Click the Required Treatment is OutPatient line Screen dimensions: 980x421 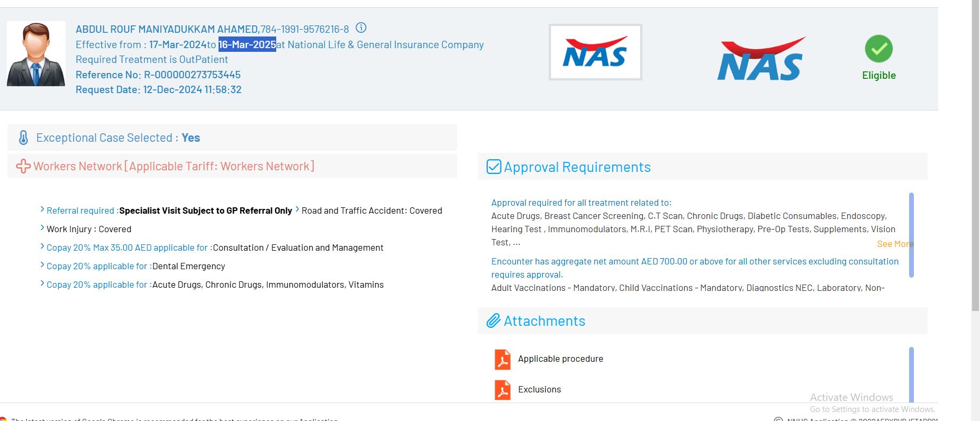click(152, 59)
